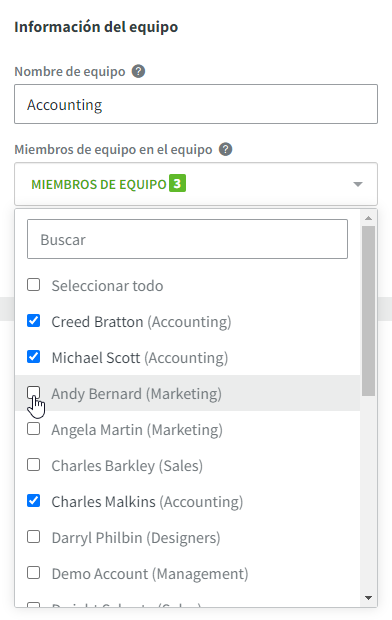Click scrollbar up arrow in member list

pos(368,218)
